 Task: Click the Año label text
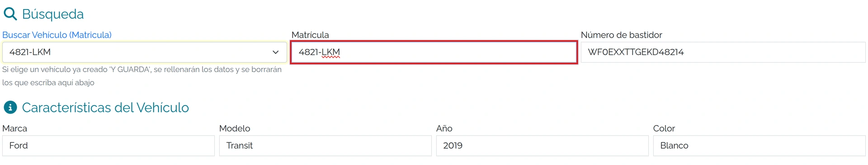pyautogui.click(x=444, y=128)
